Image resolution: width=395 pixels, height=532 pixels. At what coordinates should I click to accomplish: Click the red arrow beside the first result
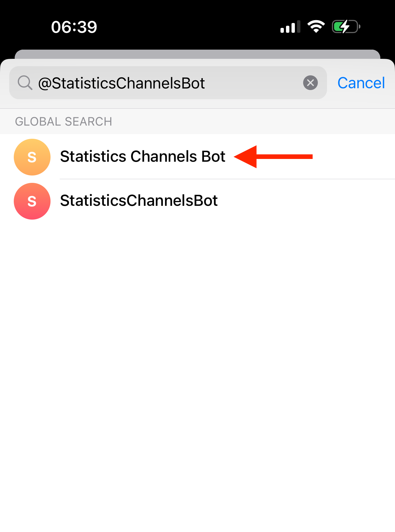pos(273,157)
